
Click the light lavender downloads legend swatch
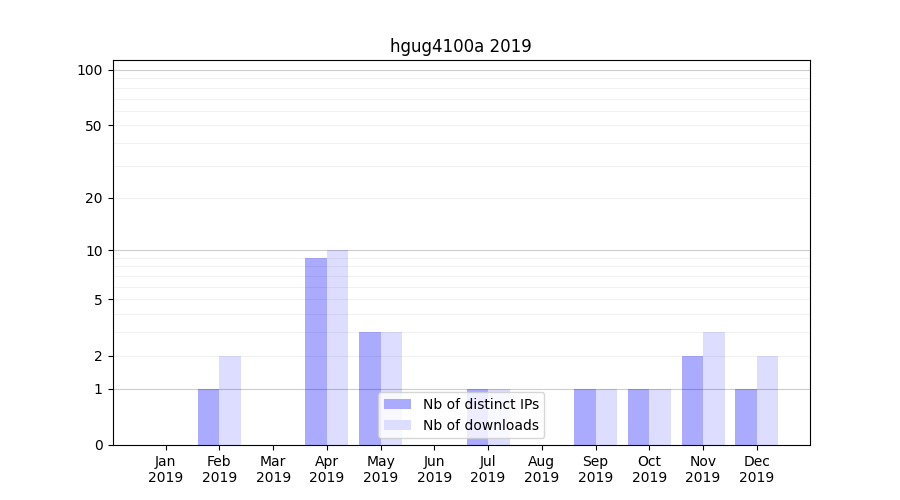(397, 425)
